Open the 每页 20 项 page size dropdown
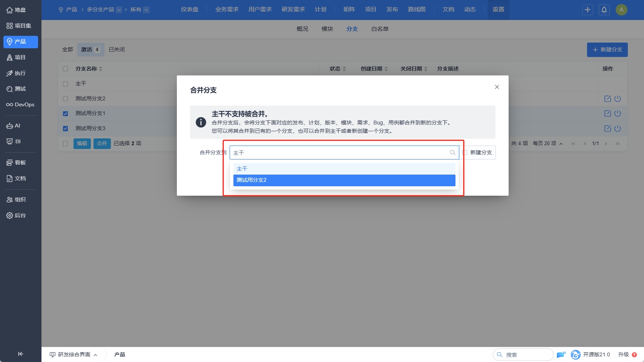The height and width of the screenshot is (362, 644). 548,144
